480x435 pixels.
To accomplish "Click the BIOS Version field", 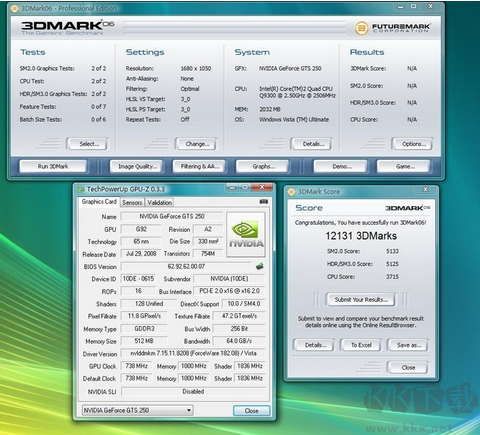I will pyautogui.click(x=186, y=266).
